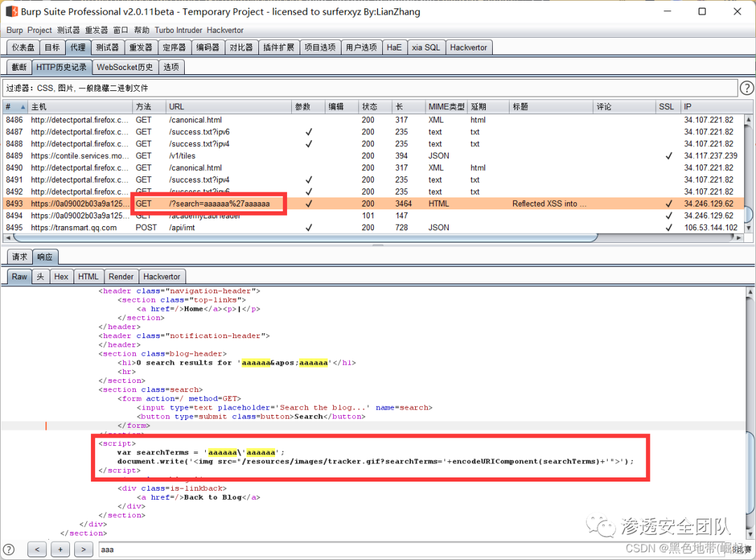
Task: Open the Turbo Intruder menu
Action: pos(178,30)
